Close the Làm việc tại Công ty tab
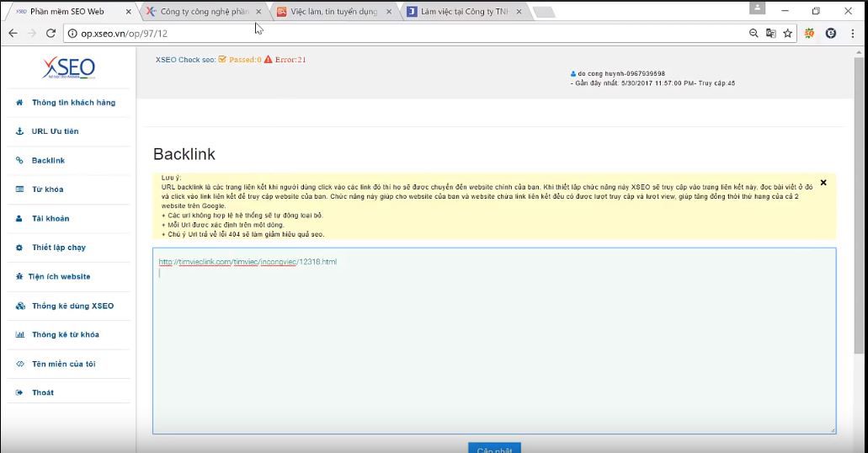868x453 pixels. click(519, 11)
